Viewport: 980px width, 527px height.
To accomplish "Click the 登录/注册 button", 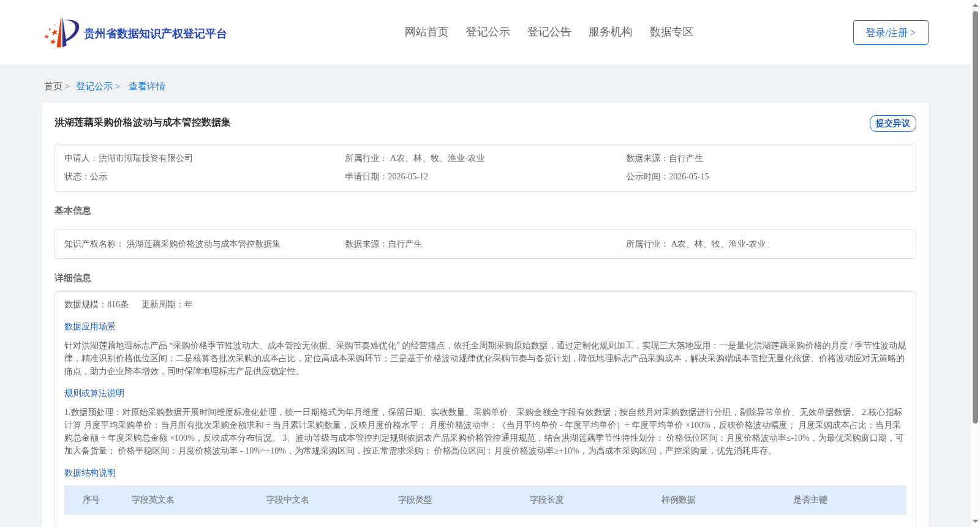I will click(891, 32).
